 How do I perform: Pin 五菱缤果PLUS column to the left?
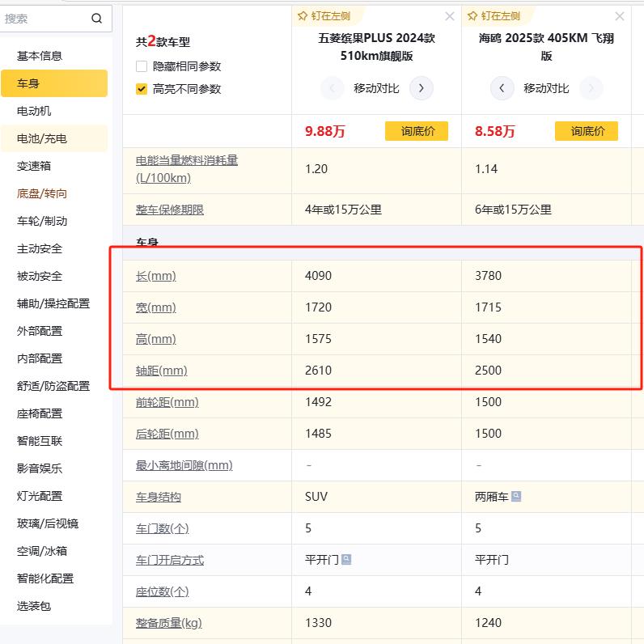[327, 15]
